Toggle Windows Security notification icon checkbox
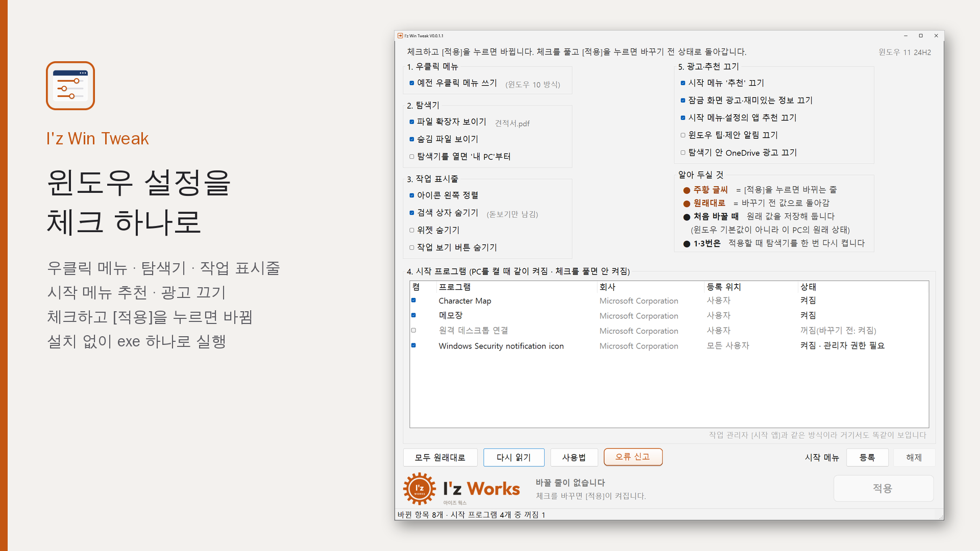980x551 pixels. point(413,345)
